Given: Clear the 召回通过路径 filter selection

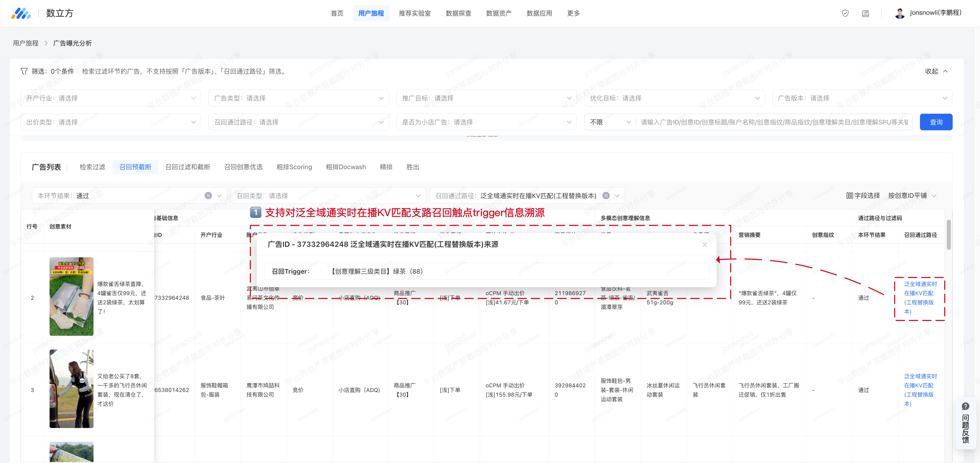Looking at the screenshot, I should click(606, 195).
